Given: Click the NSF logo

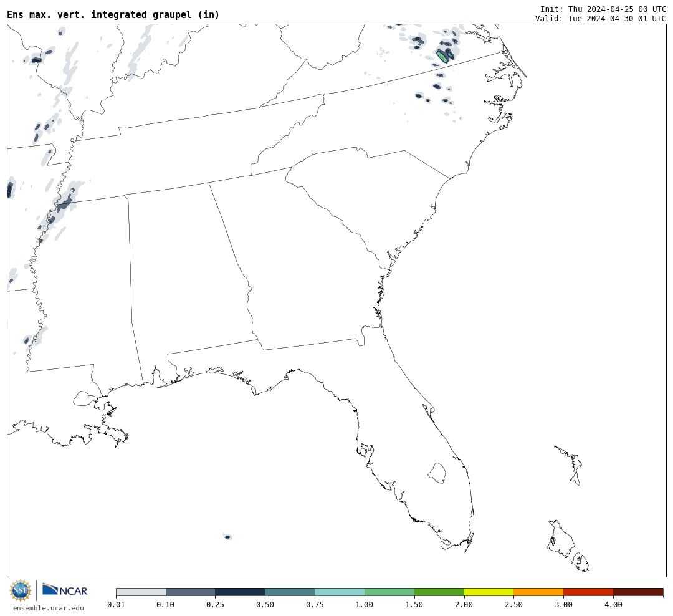Looking at the screenshot, I should pos(20,590).
